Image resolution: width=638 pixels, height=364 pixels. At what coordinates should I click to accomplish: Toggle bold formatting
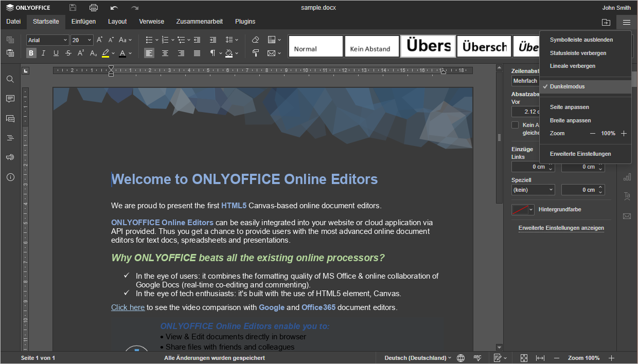coord(31,53)
